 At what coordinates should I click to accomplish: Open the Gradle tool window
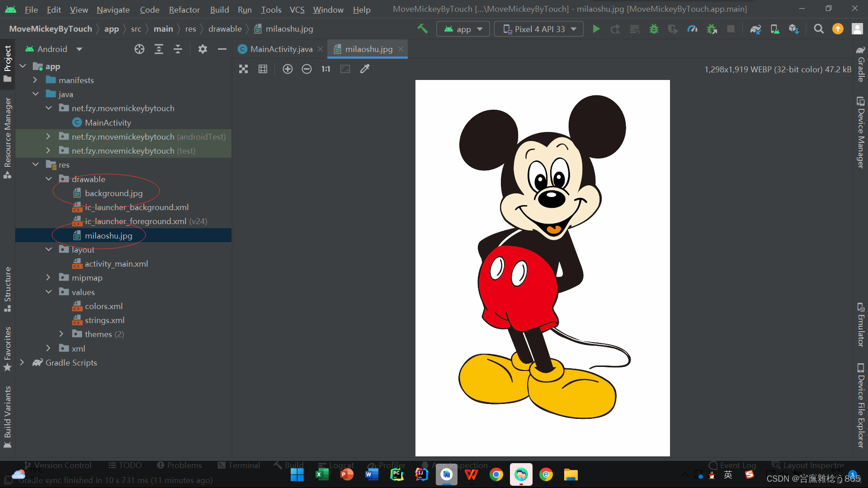(x=861, y=64)
